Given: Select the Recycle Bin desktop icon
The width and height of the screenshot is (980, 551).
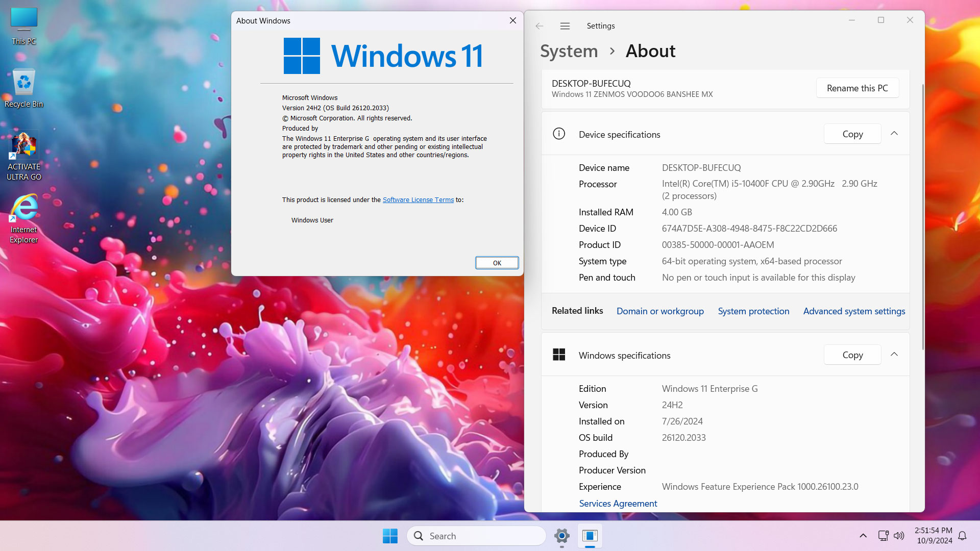Looking at the screenshot, I should coord(24,89).
